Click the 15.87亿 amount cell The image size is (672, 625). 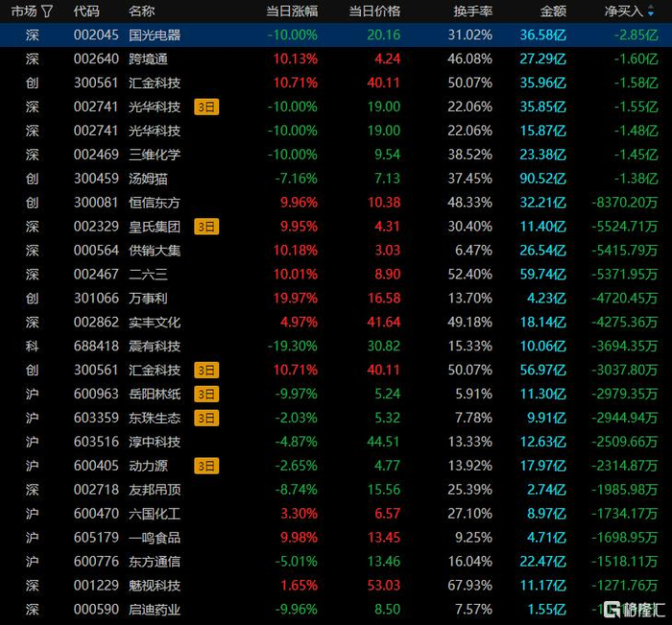tap(543, 131)
